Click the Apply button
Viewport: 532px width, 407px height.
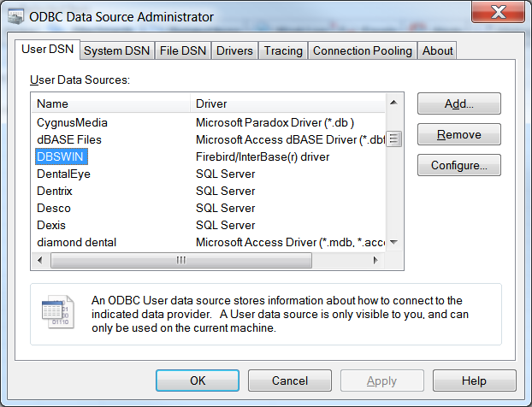tap(382, 380)
